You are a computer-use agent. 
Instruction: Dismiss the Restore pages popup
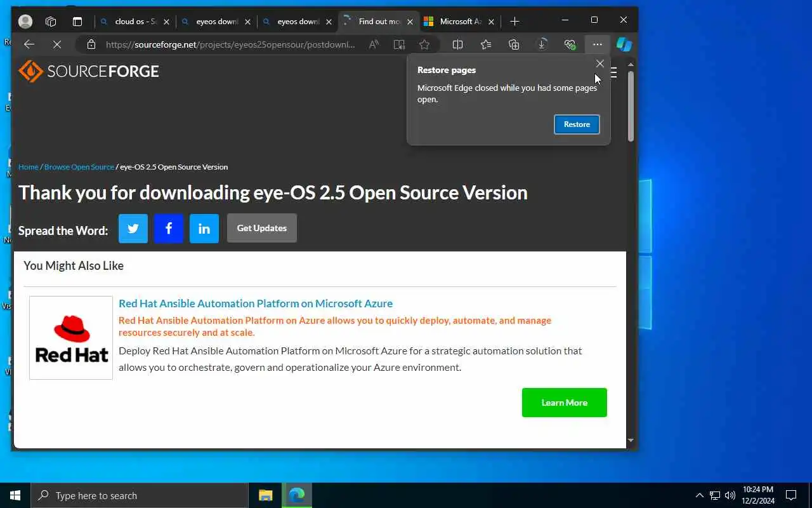(x=600, y=63)
